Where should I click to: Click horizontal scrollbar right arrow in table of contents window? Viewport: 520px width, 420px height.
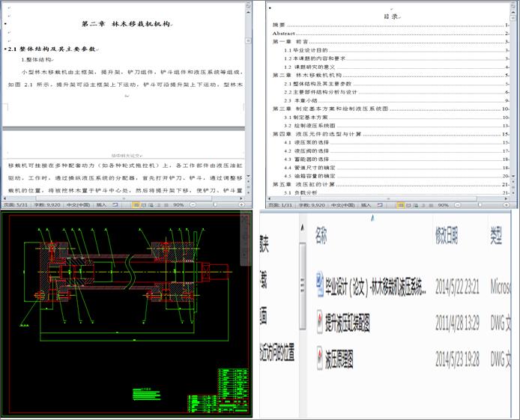[506, 198]
